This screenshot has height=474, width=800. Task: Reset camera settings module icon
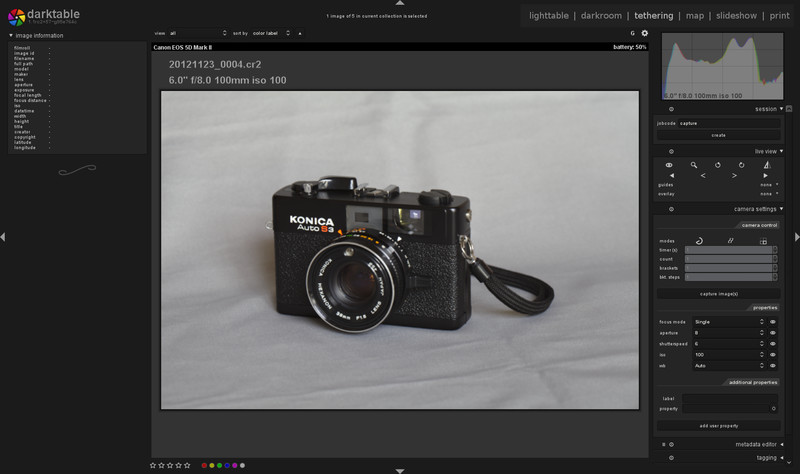click(671, 209)
